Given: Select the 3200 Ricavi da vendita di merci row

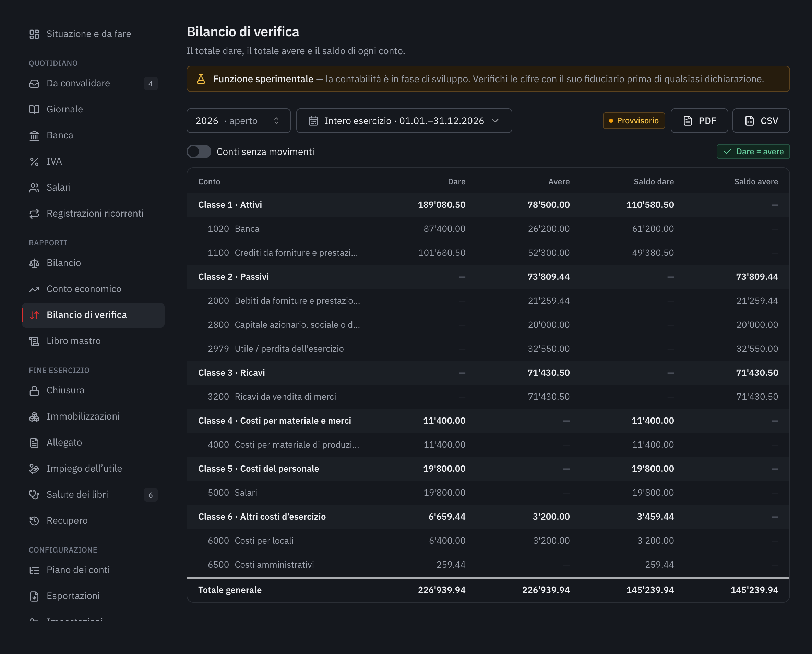Looking at the screenshot, I should coord(488,397).
